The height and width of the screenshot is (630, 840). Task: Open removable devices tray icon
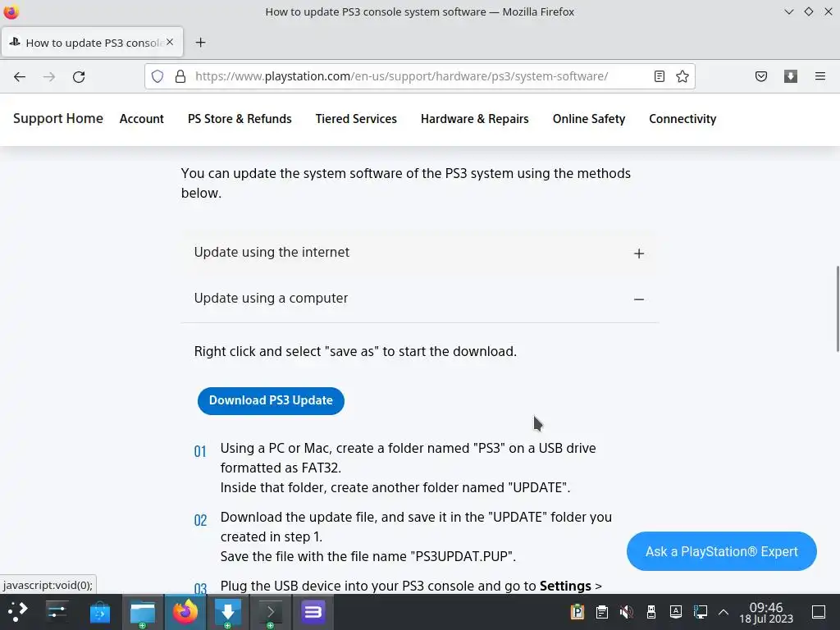[651, 612]
